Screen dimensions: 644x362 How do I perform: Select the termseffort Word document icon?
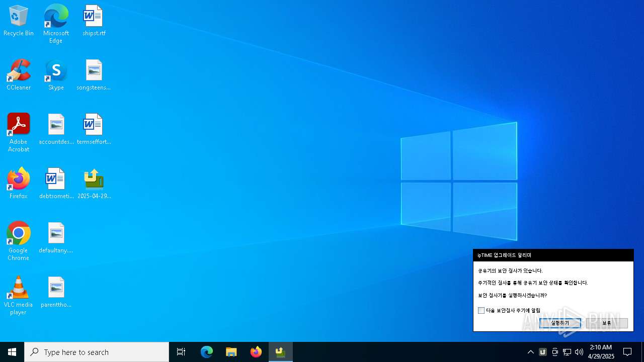94,130
